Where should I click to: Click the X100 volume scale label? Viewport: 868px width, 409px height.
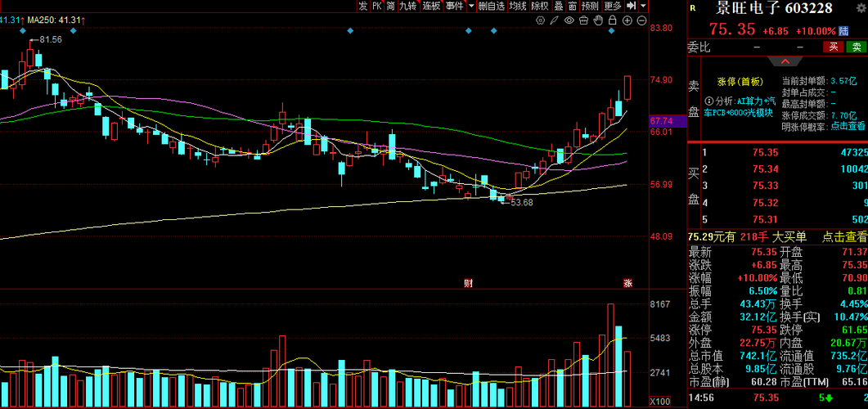(x=660, y=402)
